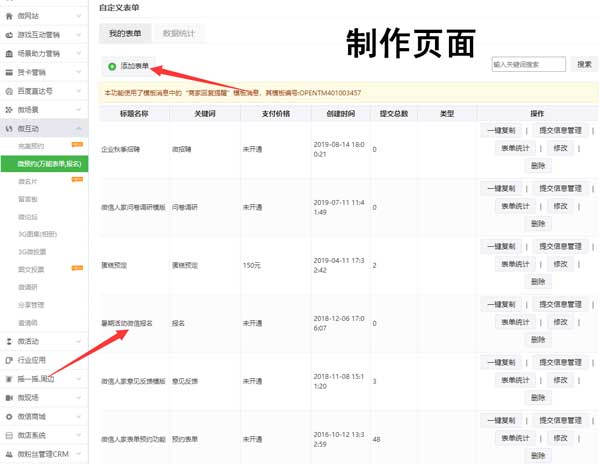Screen dimensions: 600x464
Task: Switch to the 我的表单 tab
Action: pyautogui.click(x=125, y=33)
